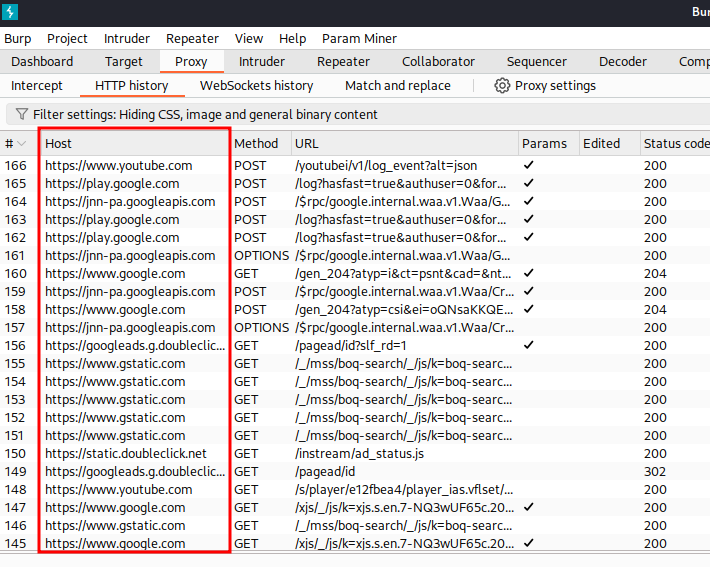Switch to the Target tab
The height and width of the screenshot is (567, 710).
tap(124, 62)
